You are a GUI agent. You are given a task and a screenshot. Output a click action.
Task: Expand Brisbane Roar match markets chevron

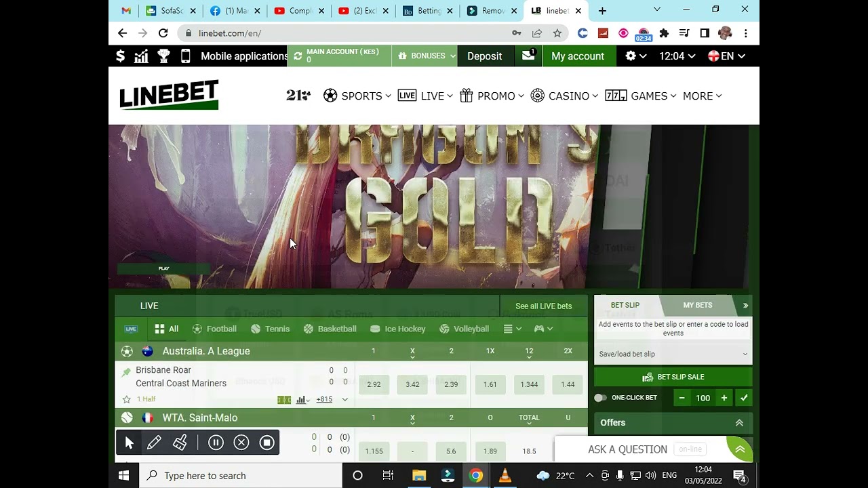coord(344,400)
